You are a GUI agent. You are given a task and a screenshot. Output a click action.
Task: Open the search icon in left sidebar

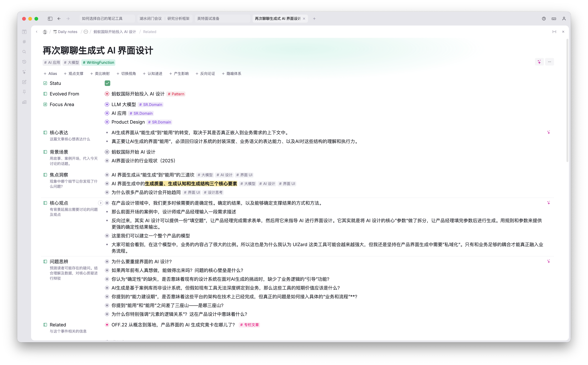[x=24, y=52]
